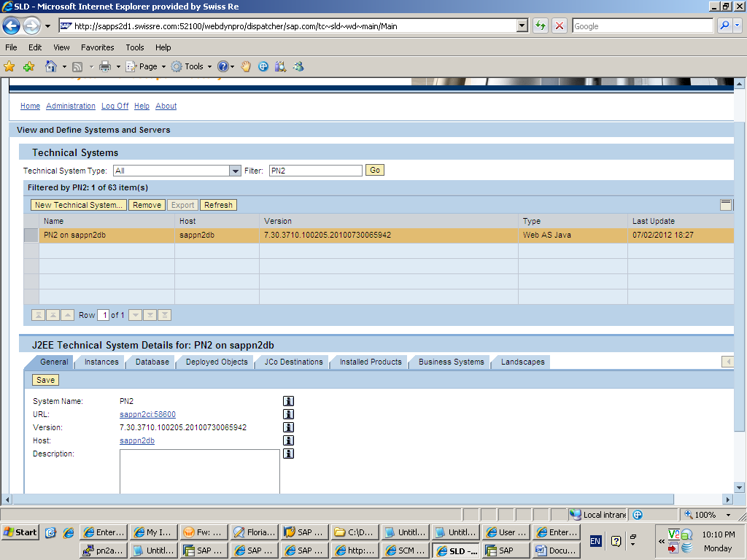Open recent pages dropdown beside Forward button
Image resolution: width=747 pixels, height=560 pixels.
47,26
